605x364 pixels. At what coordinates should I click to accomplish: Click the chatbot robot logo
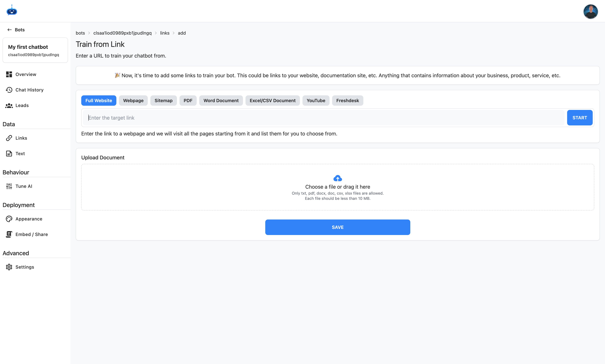11,11
